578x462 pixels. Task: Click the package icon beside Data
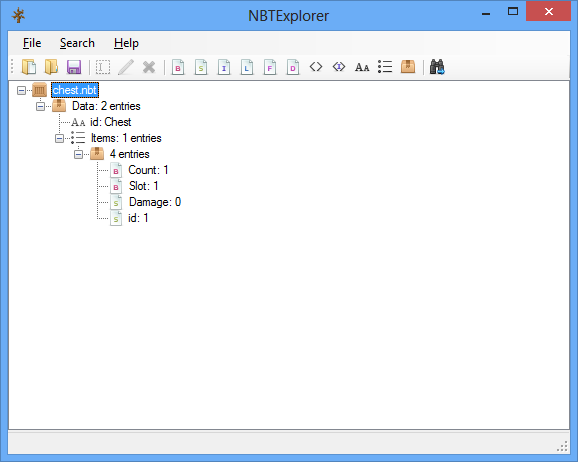59,106
